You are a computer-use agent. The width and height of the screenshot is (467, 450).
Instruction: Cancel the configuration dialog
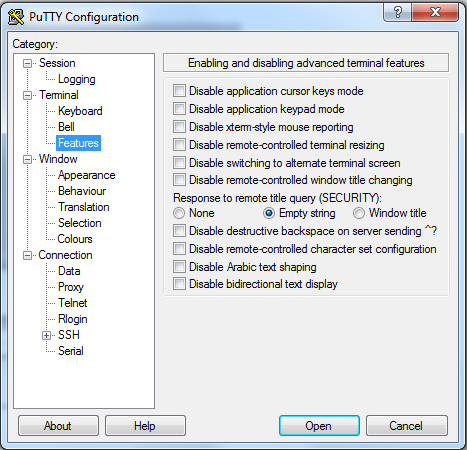click(x=406, y=426)
